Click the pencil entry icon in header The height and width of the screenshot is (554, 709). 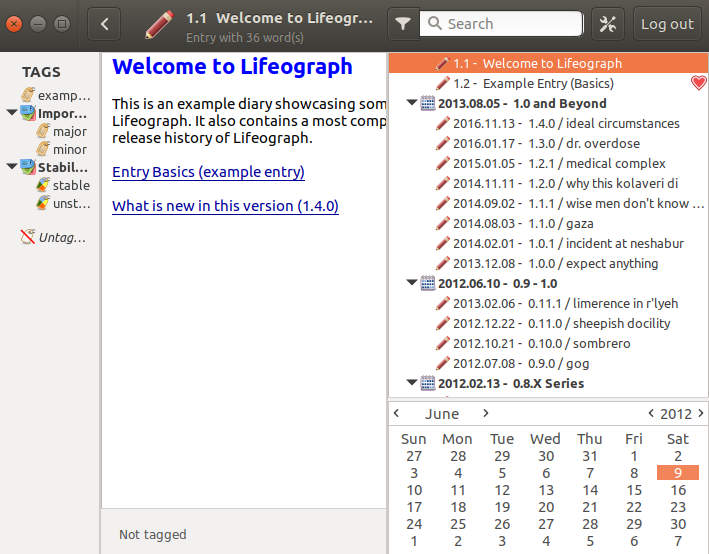pos(159,25)
